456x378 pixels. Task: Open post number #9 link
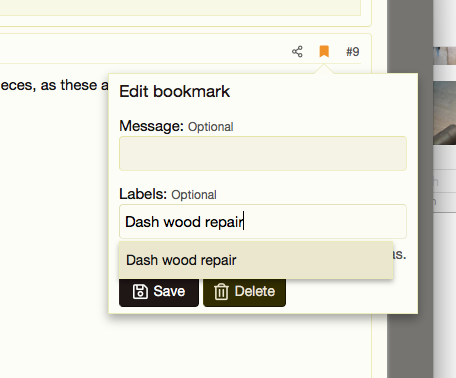(x=353, y=52)
